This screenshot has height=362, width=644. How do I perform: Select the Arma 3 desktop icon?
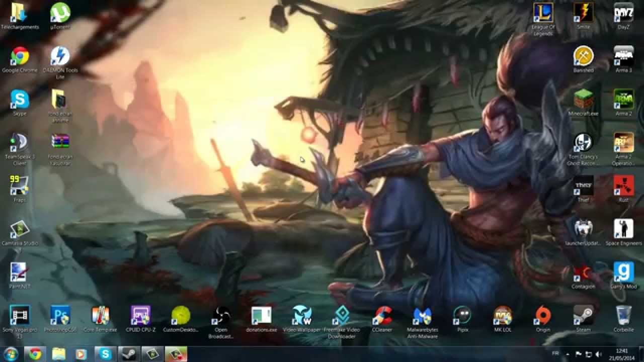(x=623, y=60)
